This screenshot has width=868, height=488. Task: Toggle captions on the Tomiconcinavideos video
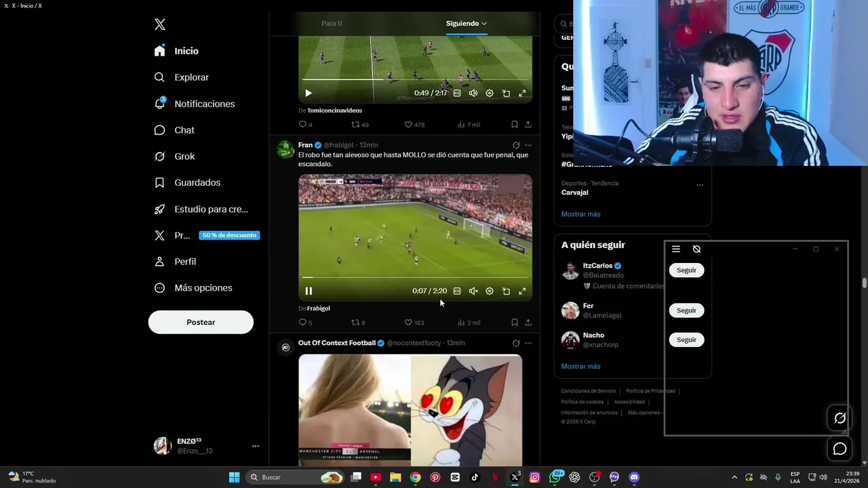(x=457, y=93)
